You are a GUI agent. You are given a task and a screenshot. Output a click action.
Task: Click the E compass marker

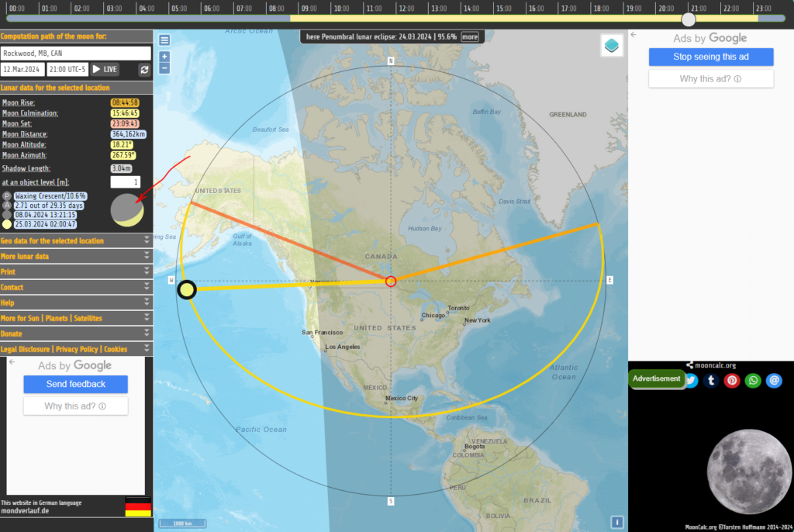[x=609, y=280]
